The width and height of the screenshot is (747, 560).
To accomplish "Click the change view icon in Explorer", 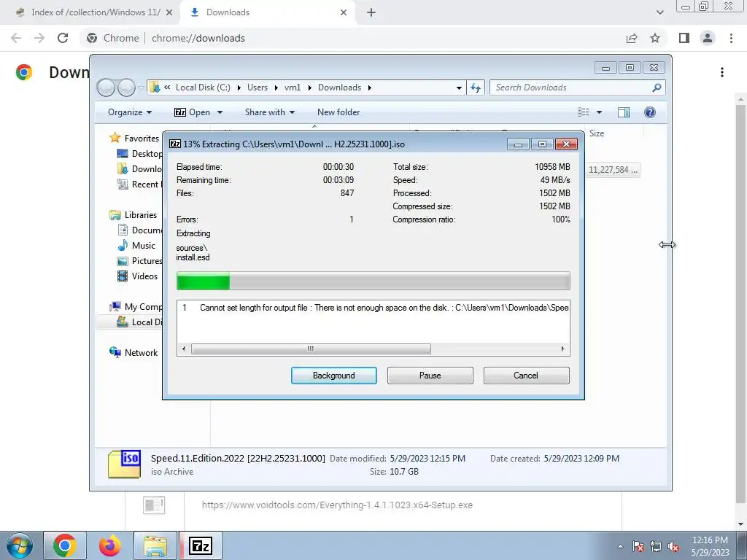I will click(x=583, y=112).
